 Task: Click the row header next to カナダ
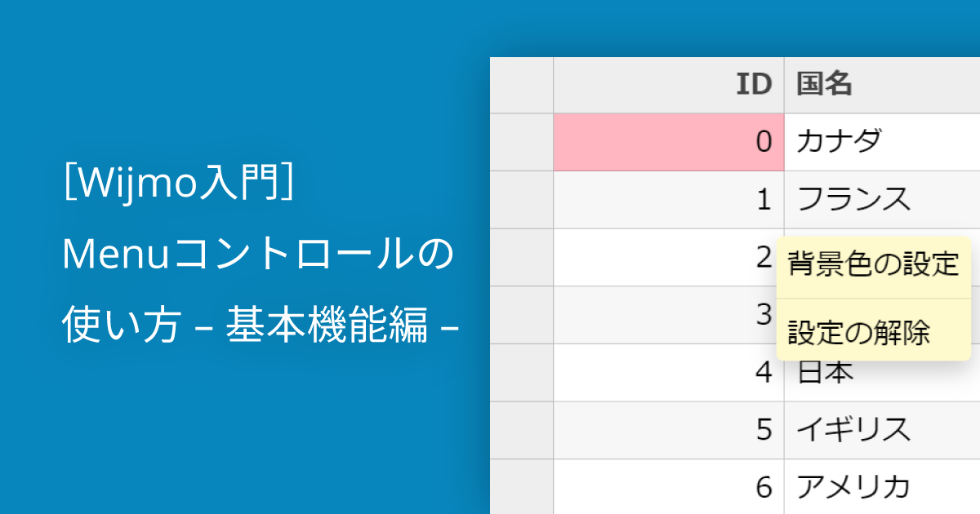pos(523,140)
